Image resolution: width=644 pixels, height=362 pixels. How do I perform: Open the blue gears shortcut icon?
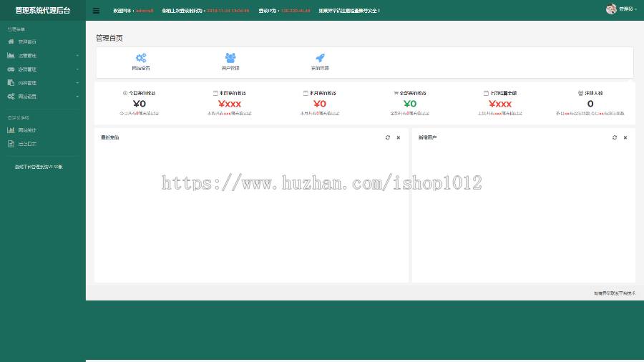point(141,58)
